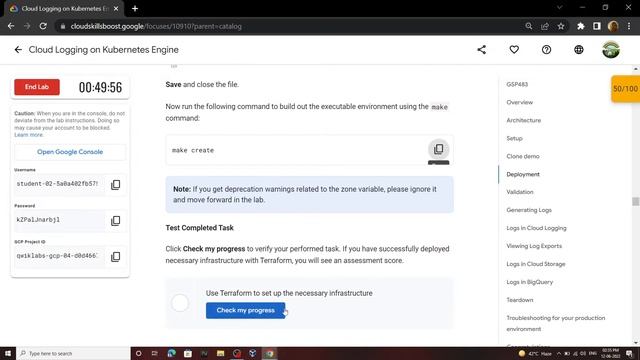Jump to Teardown section
640x360 pixels.
[520, 300]
